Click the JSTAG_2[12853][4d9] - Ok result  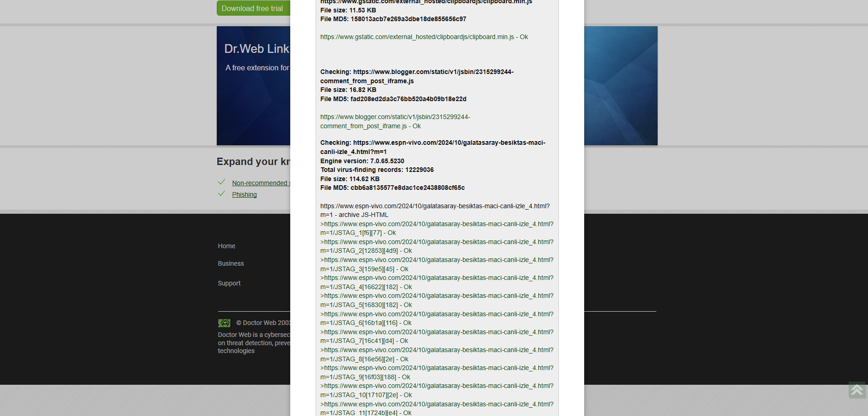click(437, 246)
